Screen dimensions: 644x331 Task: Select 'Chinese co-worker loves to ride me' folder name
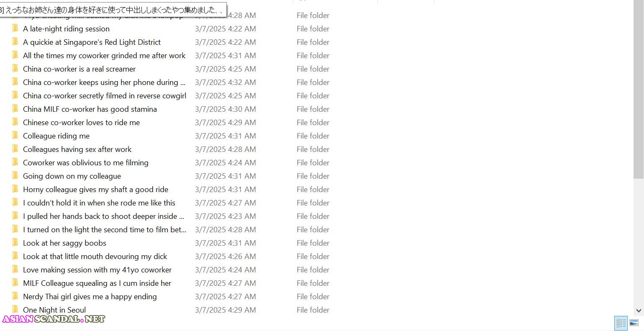tap(81, 122)
